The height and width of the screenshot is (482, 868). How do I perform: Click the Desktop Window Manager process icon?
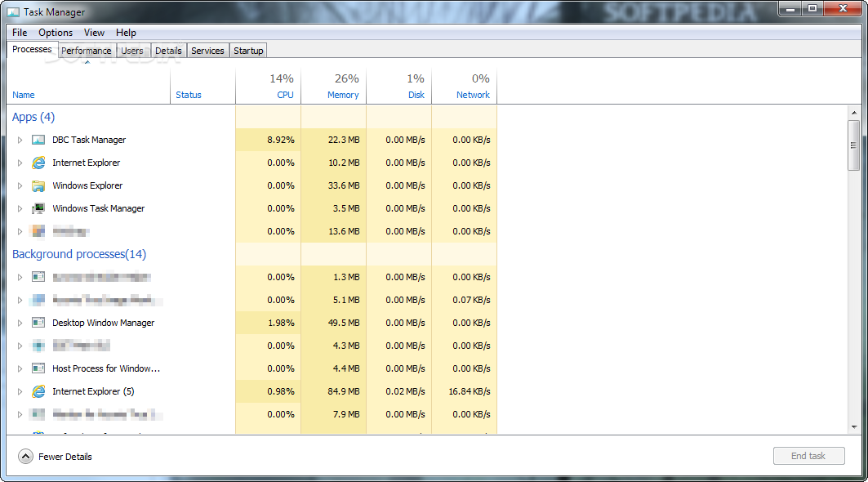(x=38, y=323)
